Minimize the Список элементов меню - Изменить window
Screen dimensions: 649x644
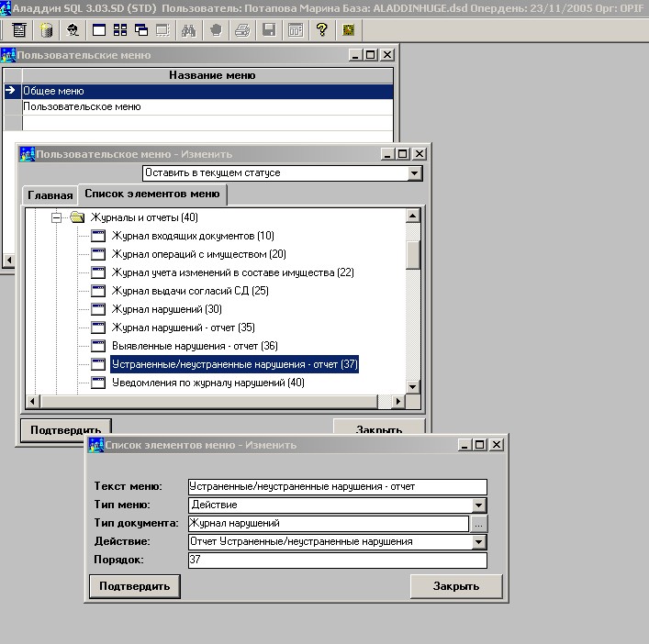[x=464, y=445]
